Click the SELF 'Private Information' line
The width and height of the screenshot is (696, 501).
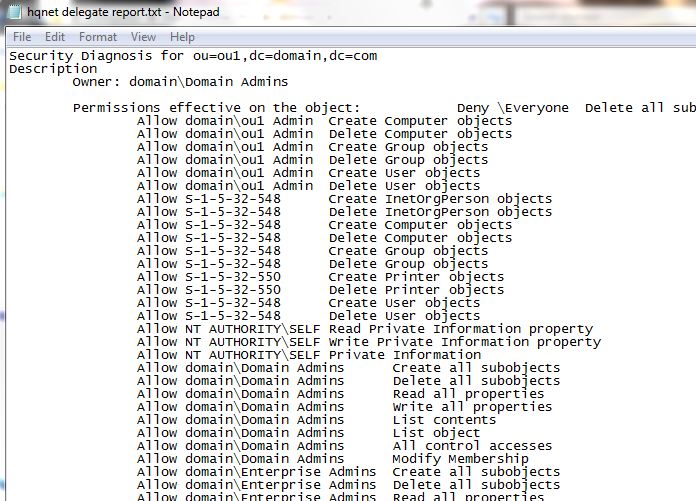(x=309, y=355)
